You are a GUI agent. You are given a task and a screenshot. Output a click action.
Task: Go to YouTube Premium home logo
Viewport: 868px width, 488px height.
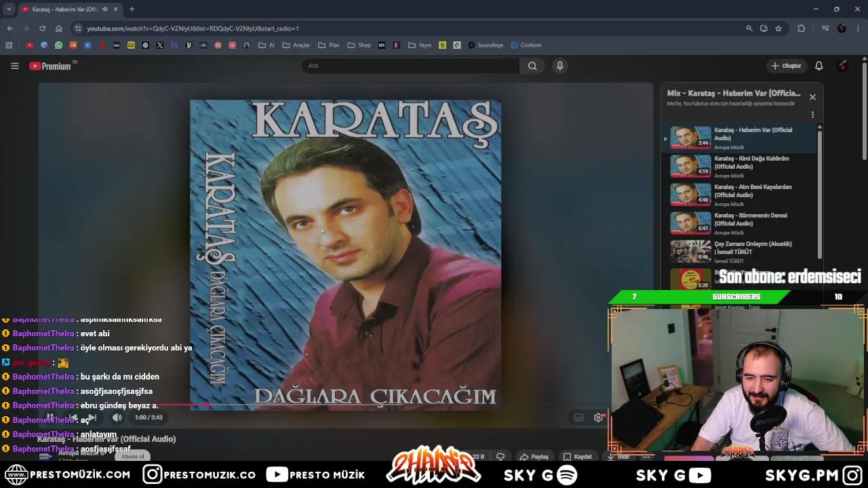52,66
